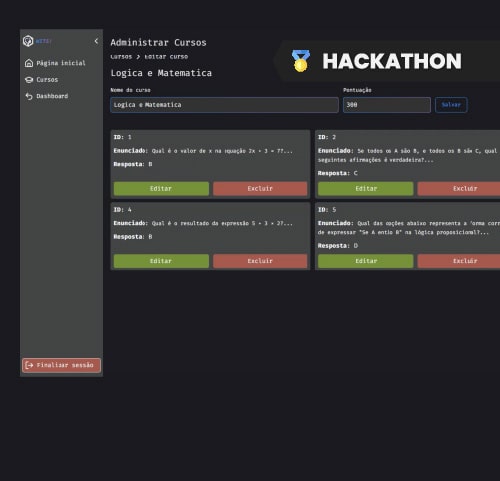The image size is (500, 481).
Task: Click Excluir on question ID 4
Action: coord(260,261)
